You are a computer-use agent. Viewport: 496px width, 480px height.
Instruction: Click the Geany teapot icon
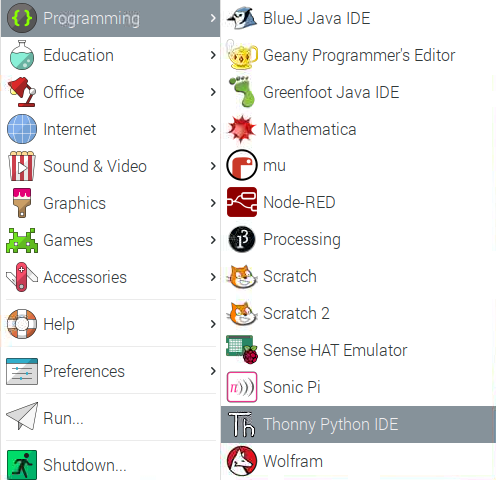242,55
